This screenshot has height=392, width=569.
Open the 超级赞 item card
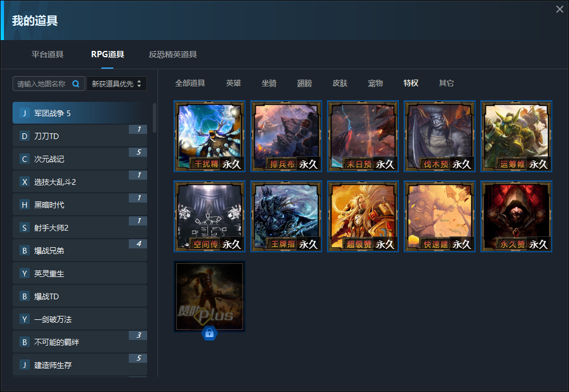[363, 216]
